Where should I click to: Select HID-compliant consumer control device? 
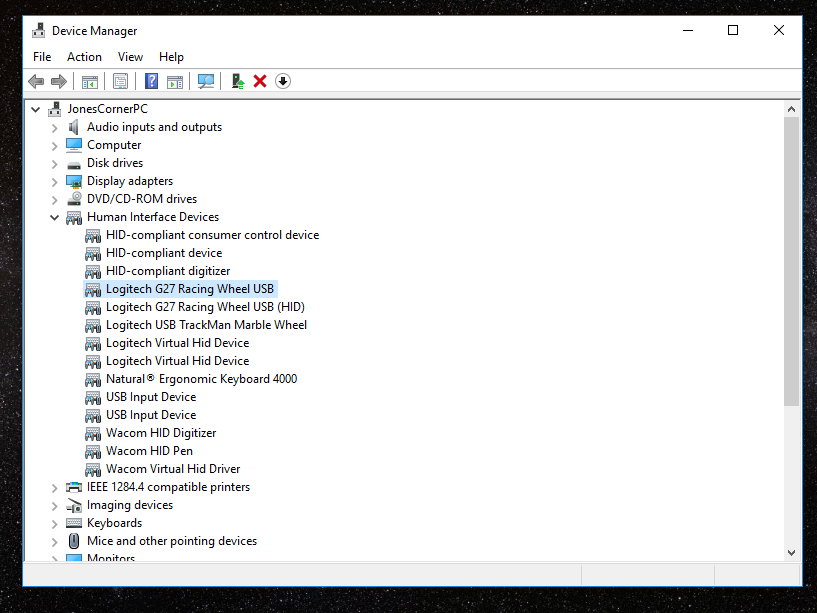coord(212,235)
